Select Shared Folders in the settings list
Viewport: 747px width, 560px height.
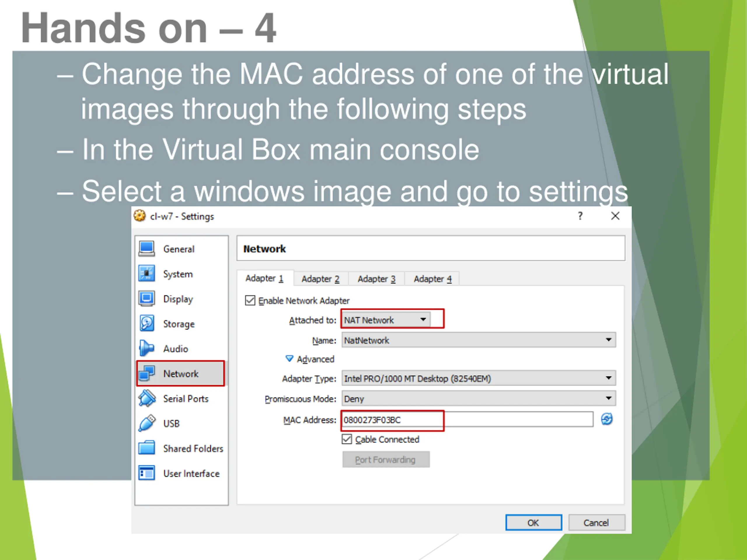(181, 448)
